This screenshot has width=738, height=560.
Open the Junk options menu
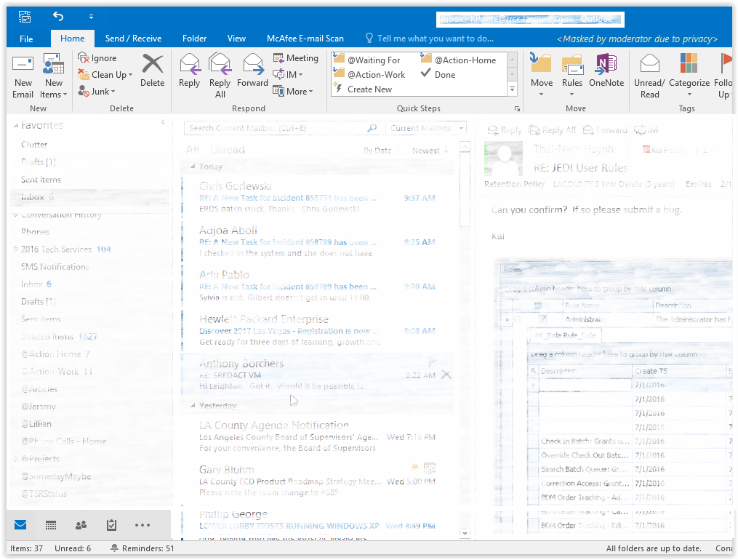(x=97, y=92)
